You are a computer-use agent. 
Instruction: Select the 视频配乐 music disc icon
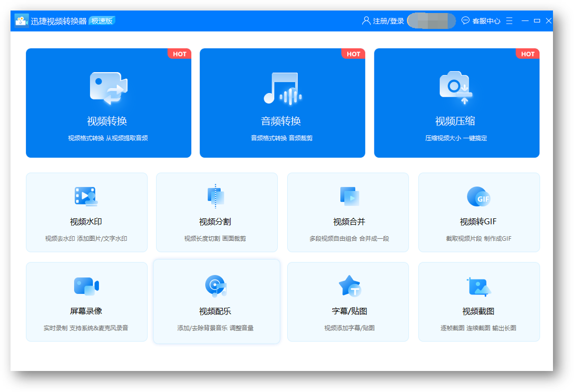tap(216, 286)
